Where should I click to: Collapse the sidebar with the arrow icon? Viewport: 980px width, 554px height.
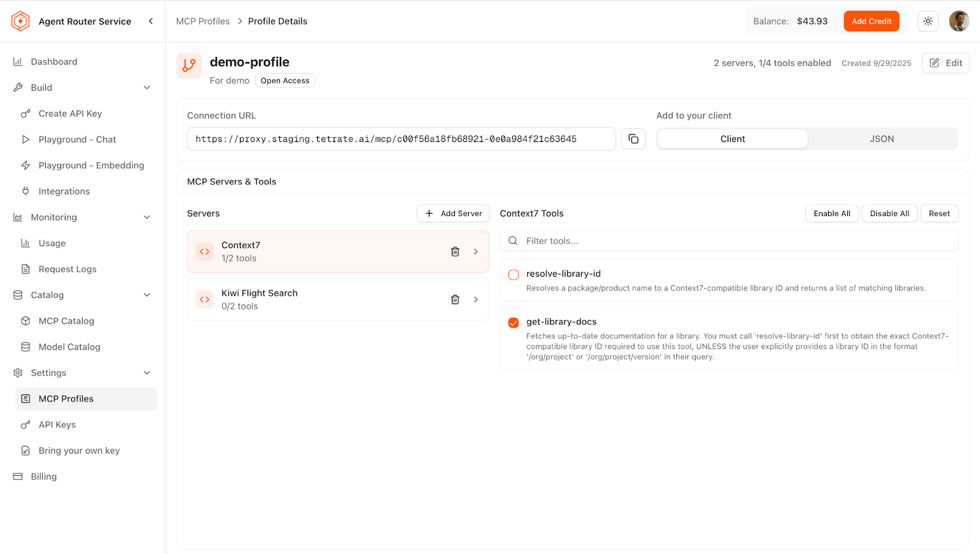(x=151, y=21)
